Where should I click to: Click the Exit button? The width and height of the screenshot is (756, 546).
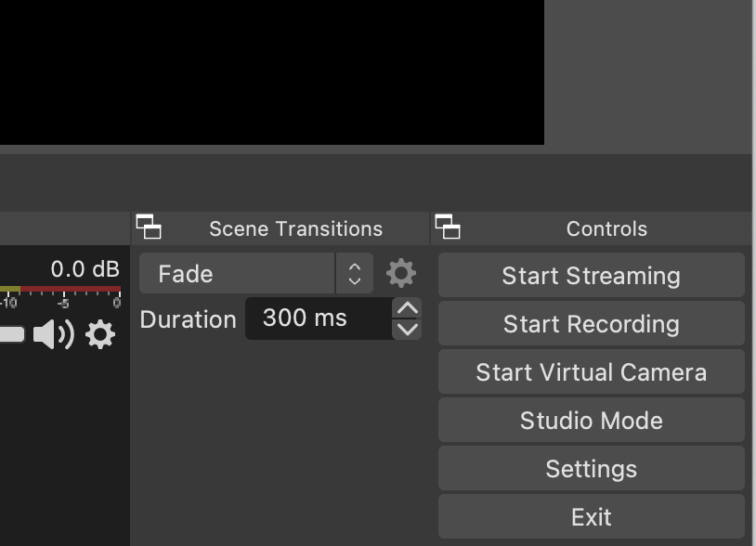591,517
